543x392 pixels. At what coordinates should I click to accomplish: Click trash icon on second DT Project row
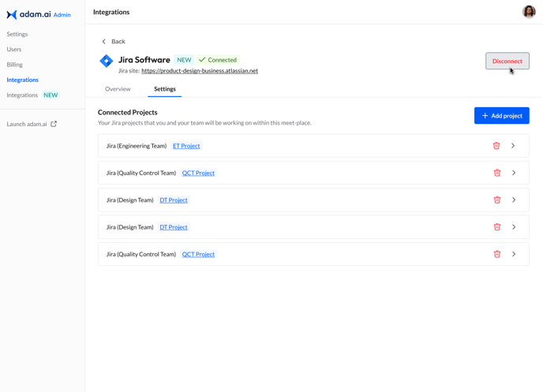click(x=497, y=227)
